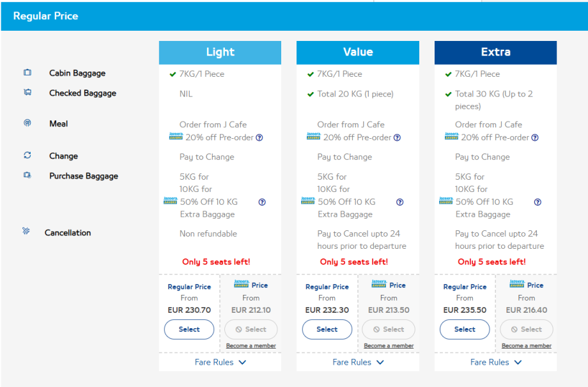Choose the Light fare column header
The width and height of the screenshot is (588, 387).
220,52
